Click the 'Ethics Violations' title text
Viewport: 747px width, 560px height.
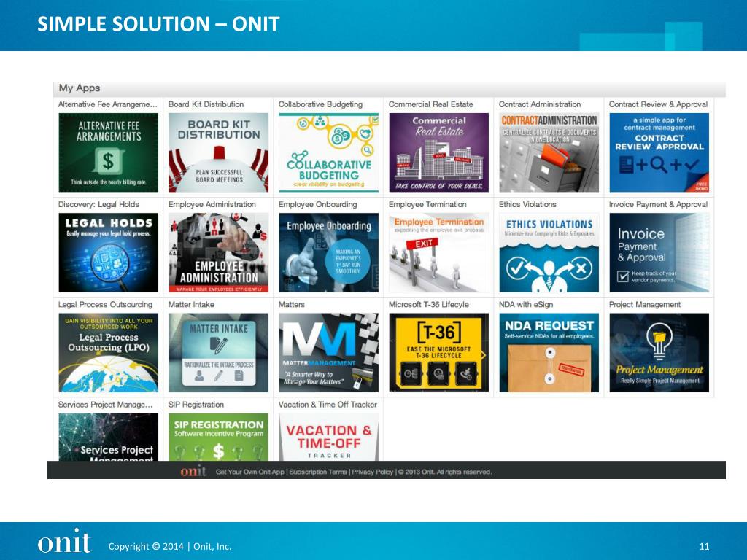[527, 204]
